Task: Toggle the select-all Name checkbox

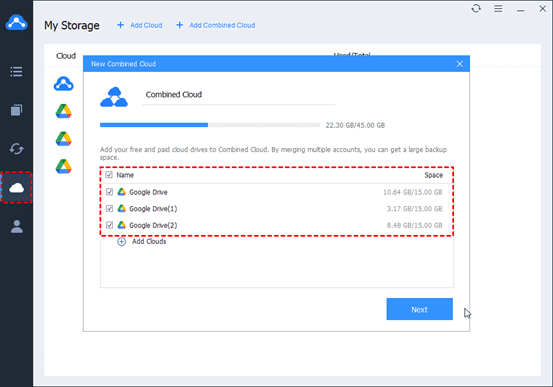Action: (x=109, y=175)
